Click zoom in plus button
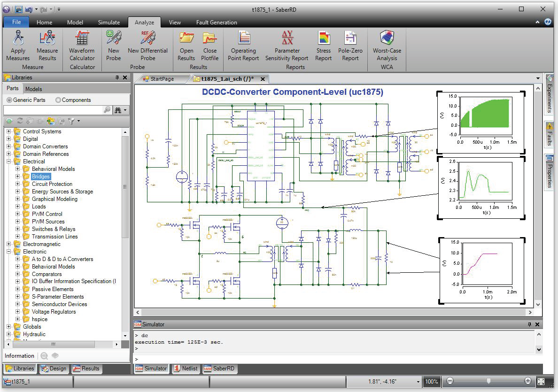558x392 pixels. click(x=528, y=381)
